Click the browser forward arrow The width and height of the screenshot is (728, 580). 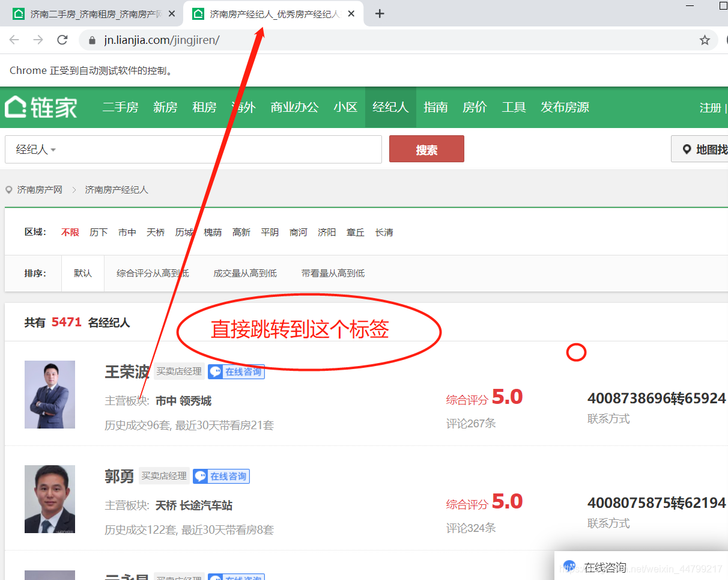38,40
